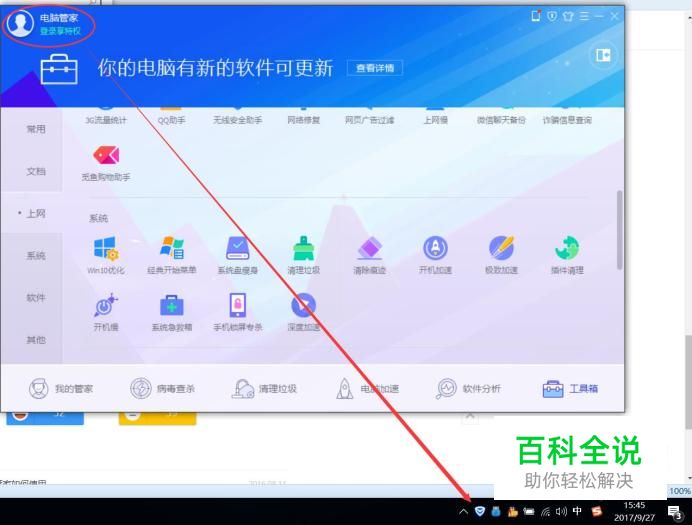Select the 软件 category tab

(36, 298)
